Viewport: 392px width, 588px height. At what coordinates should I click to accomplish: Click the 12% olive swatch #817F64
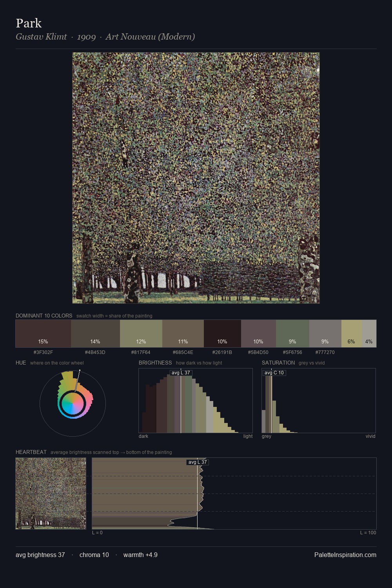pos(141,334)
